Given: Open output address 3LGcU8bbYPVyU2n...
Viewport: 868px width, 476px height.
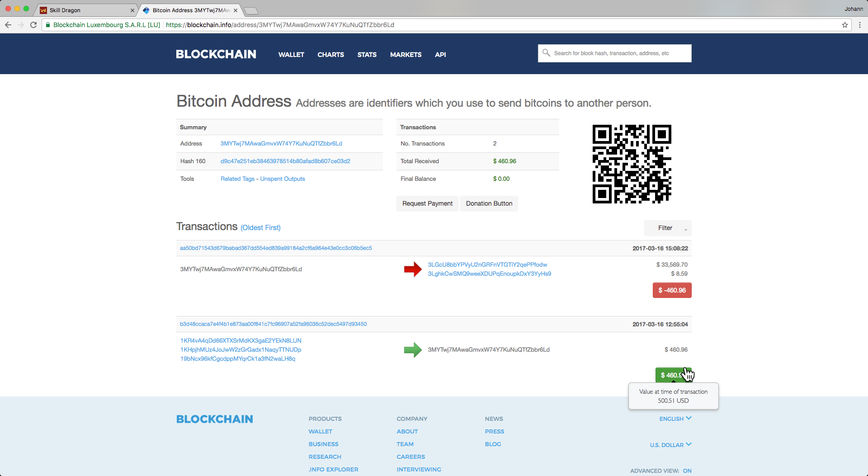Looking at the screenshot, I should tap(487, 264).
